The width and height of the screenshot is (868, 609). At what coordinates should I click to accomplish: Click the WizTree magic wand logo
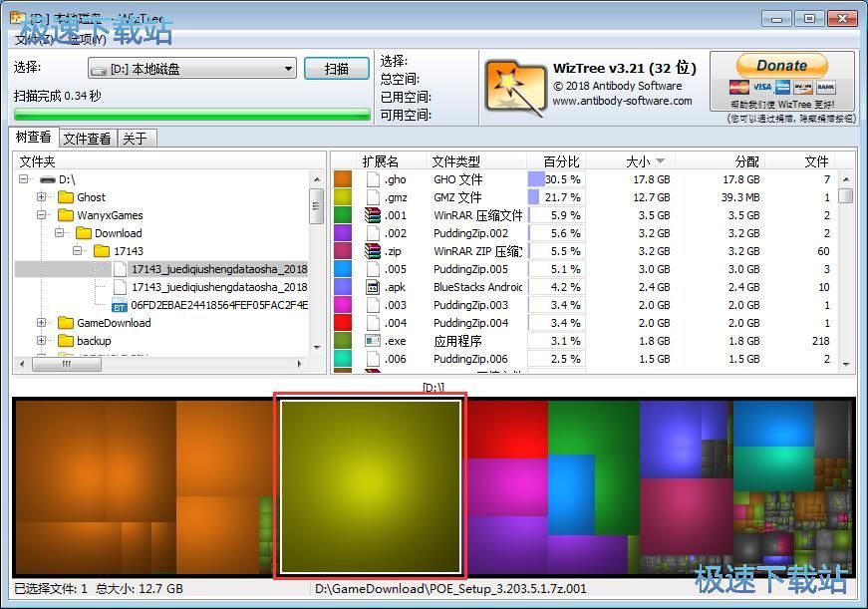click(x=515, y=86)
